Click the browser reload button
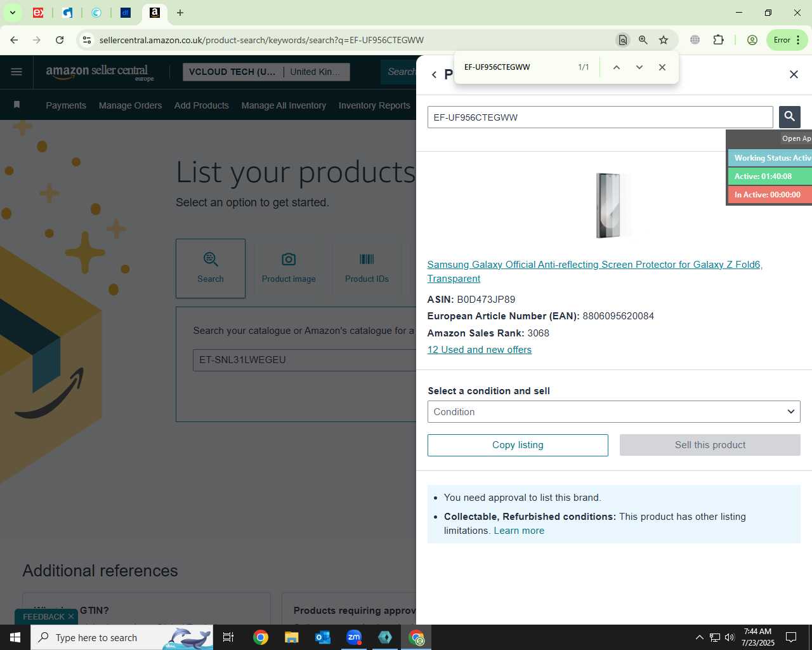The height and width of the screenshot is (650, 812). [x=60, y=40]
